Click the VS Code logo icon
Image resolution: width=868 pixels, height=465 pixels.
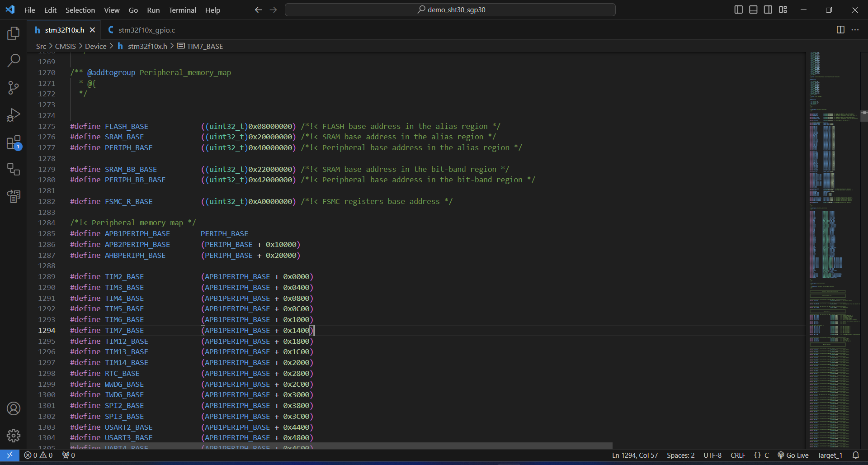point(10,9)
